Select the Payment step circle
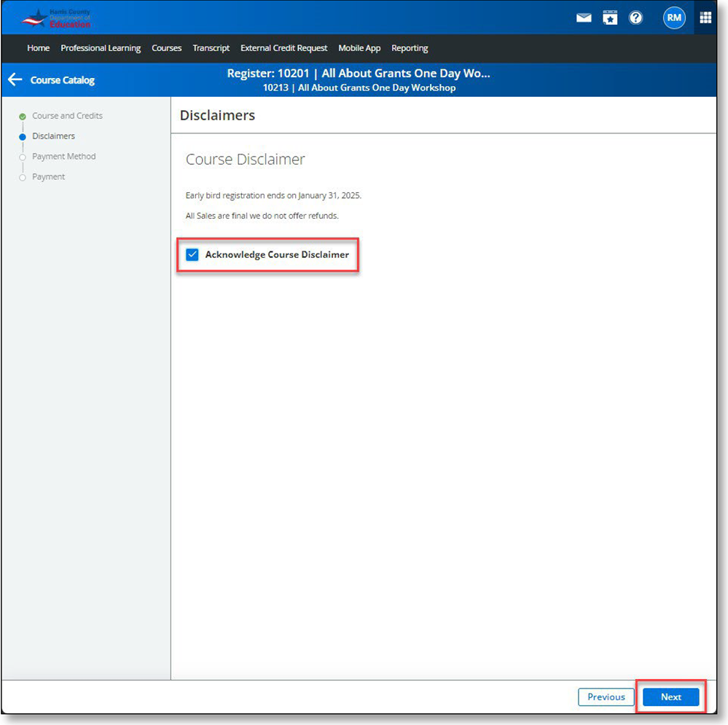Image resolution: width=728 pixels, height=725 pixels. pyautogui.click(x=24, y=176)
